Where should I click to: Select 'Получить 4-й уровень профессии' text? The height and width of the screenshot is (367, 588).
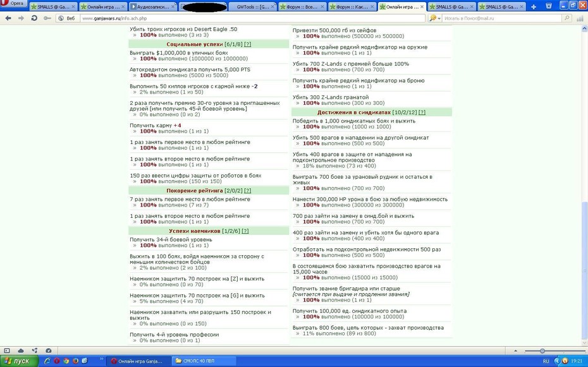[175, 335]
